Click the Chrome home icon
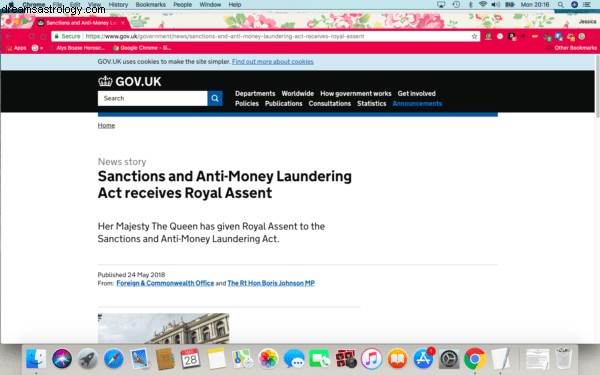 click(43, 36)
